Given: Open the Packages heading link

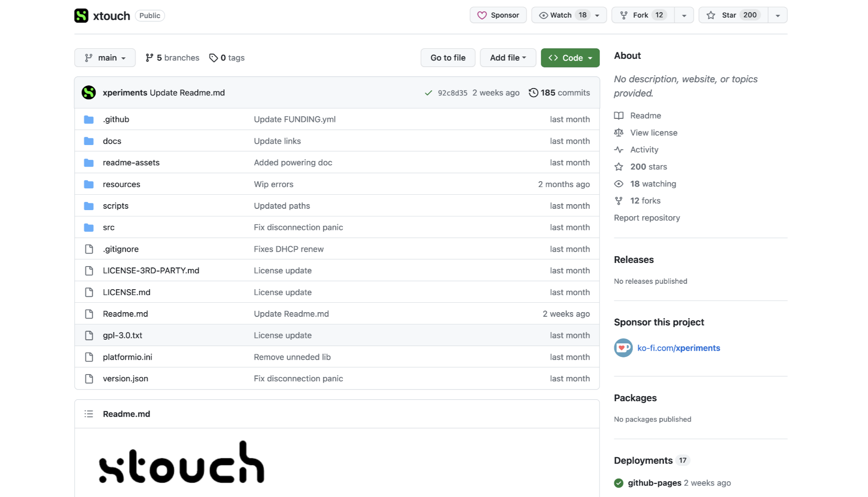Looking at the screenshot, I should click(635, 398).
